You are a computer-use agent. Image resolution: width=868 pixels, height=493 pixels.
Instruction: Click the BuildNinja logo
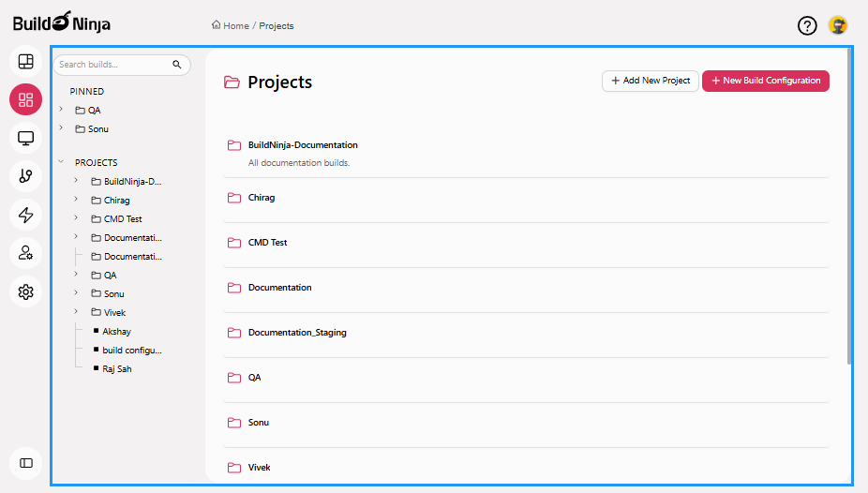(x=62, y=22)
